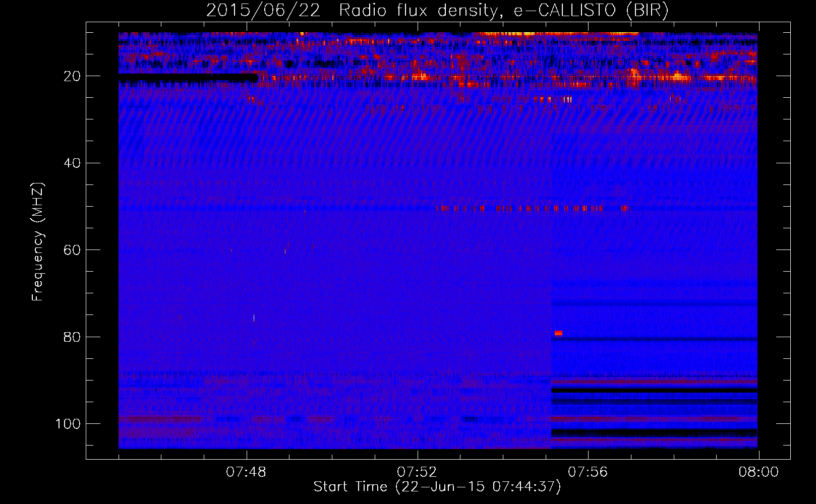Click the 100 frequency tick label
The image size is (816, 504).
point(68,424)
